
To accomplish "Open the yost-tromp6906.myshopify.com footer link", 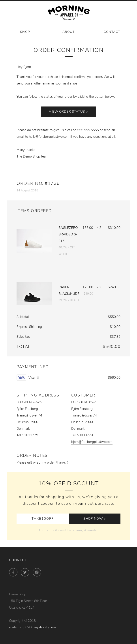I will pos(32,627).
